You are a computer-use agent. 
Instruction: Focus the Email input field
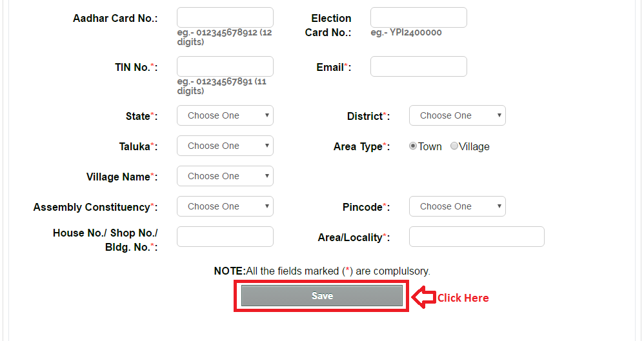click(418, 66)
